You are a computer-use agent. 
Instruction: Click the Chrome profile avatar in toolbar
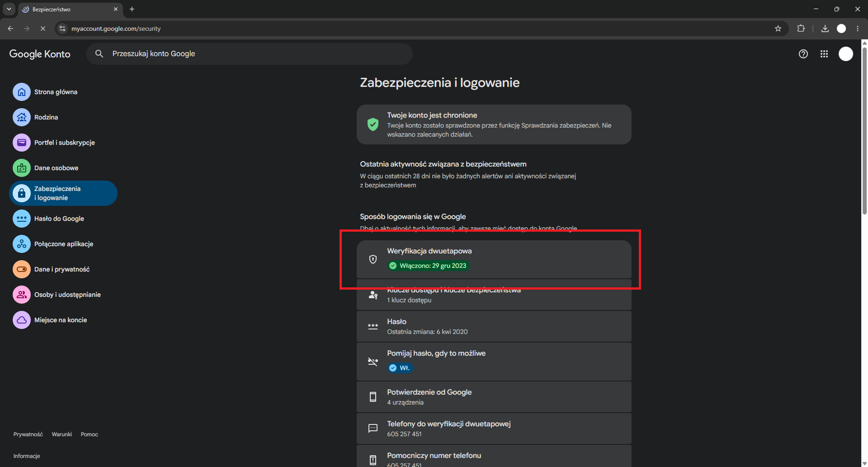click(x=841, y=29)
